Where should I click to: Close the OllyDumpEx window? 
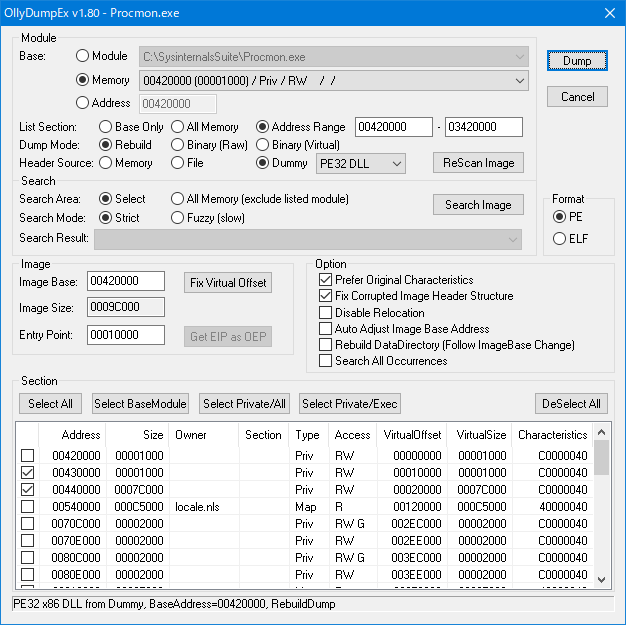point(610,13)
